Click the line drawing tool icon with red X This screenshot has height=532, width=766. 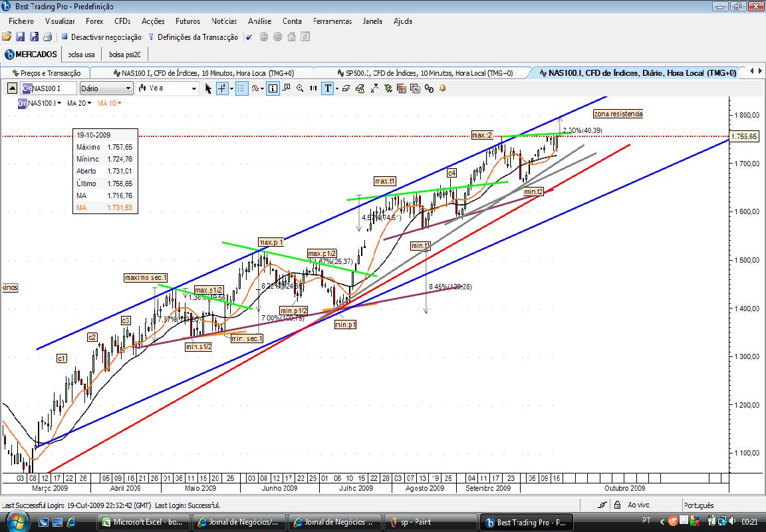(374, 88)
